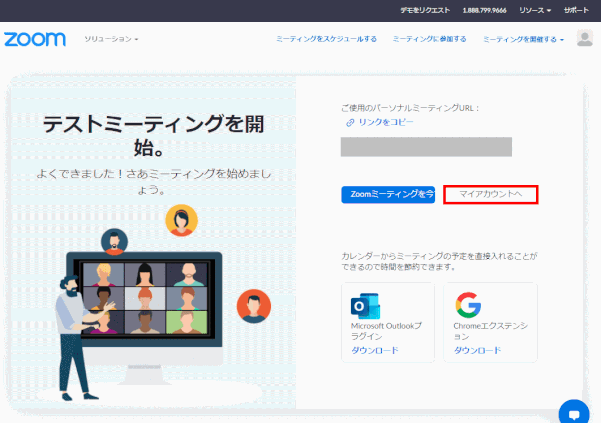Click the 1.888.799.9666 phone number
Image resolution: width=601 pixels, height=423 pixels.
pyautogui.click(x=484, y=10)
